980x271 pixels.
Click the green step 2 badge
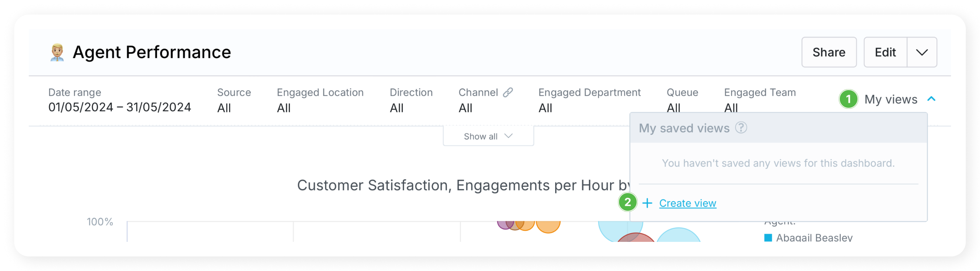coord(627,202)
